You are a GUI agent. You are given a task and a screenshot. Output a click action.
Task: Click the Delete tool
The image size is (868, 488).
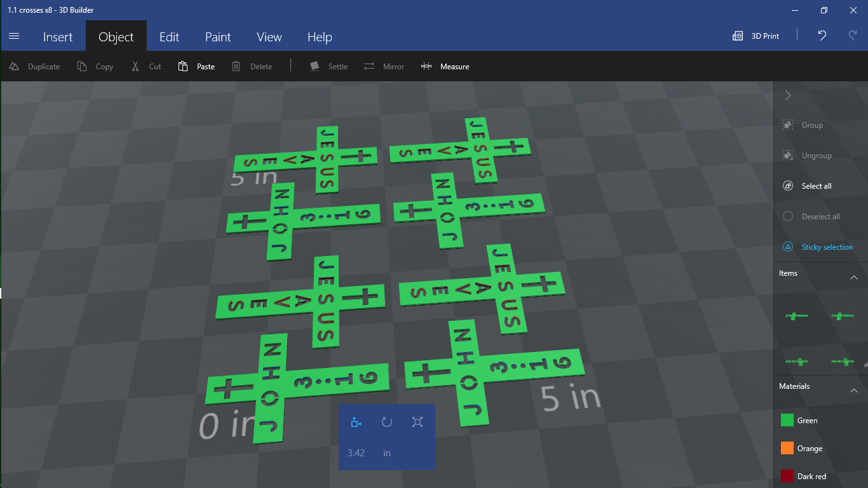pyautogui.click(x=252, y=66)
